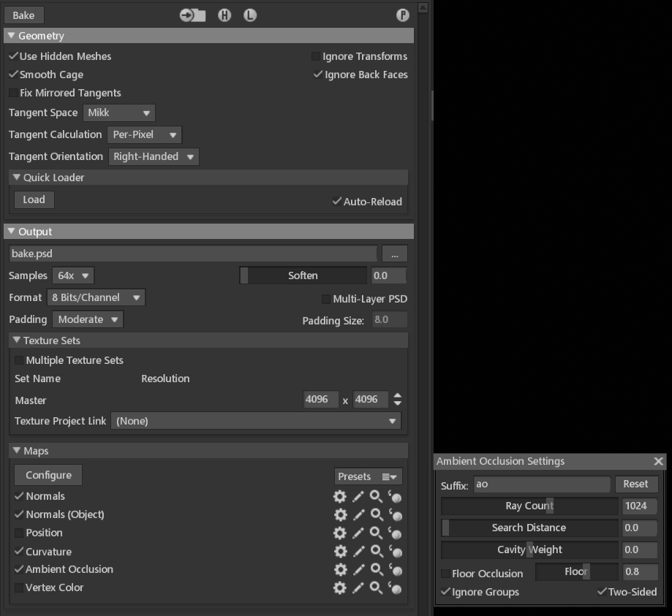Click magnifier icon on Curvature row
This screenshot has height=616, width=672.
click(377, 551)
